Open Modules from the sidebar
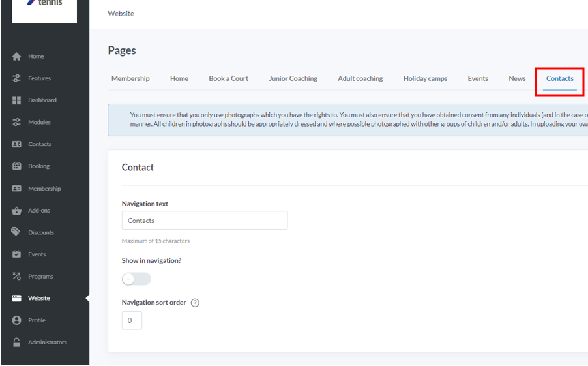588x366 pixels. point(39,122)
